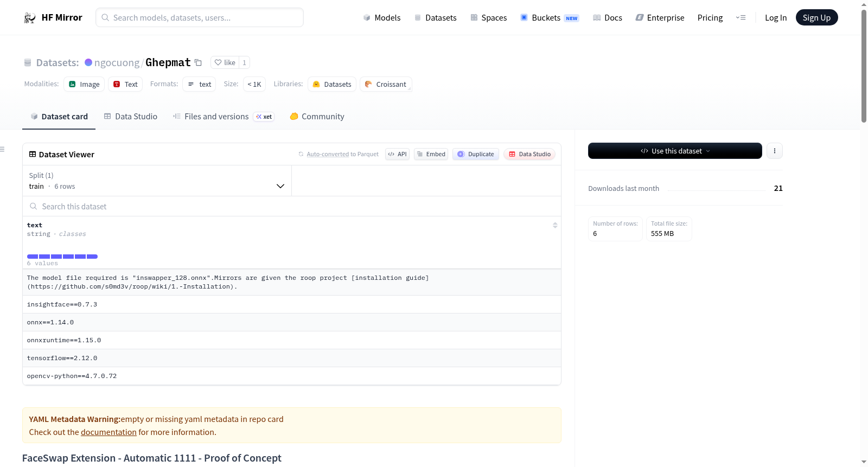Select the insightface==0.7.3 row
The image size is (868, 467).
coord(292,304)
